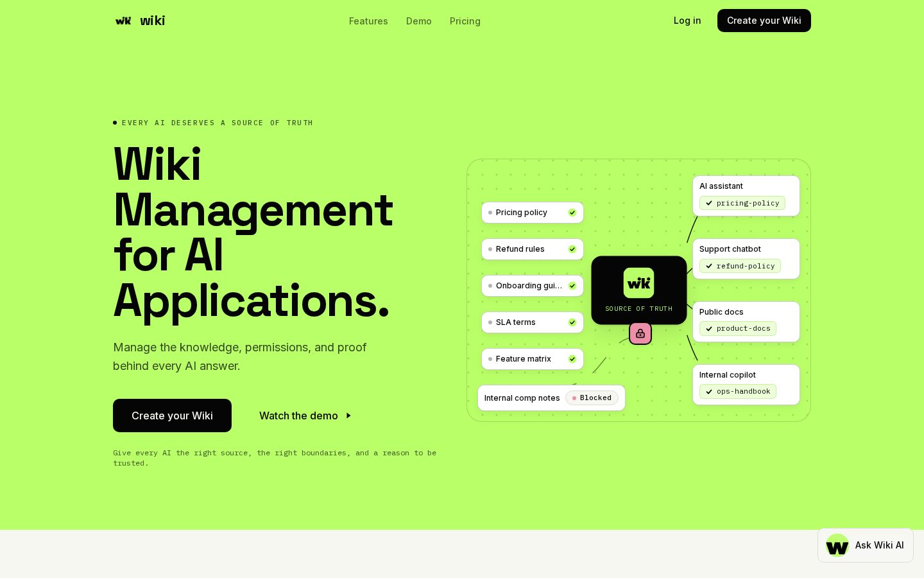
Task: Click the checkmark in the ops-handbook tag
Action: 709,392
